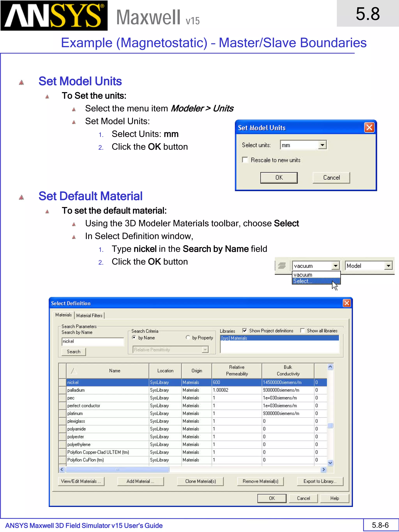
Task: Click the Add Material button
Action: [140, 481]
